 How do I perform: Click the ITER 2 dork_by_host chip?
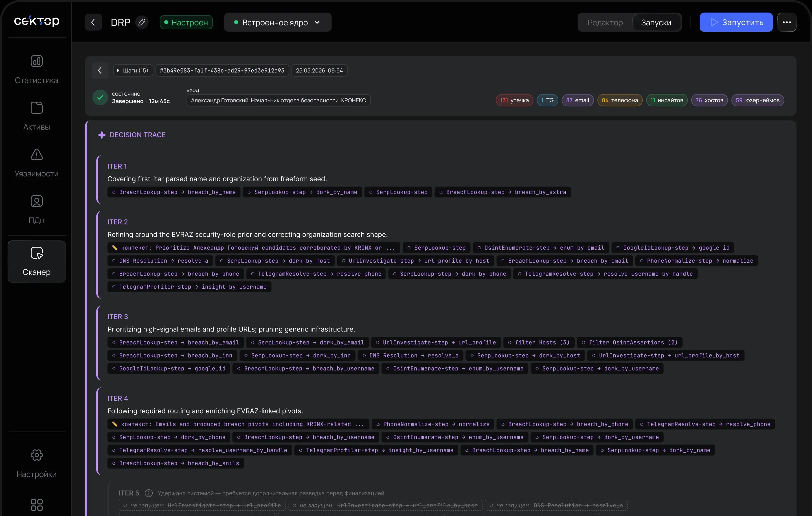tap(275, 261)
